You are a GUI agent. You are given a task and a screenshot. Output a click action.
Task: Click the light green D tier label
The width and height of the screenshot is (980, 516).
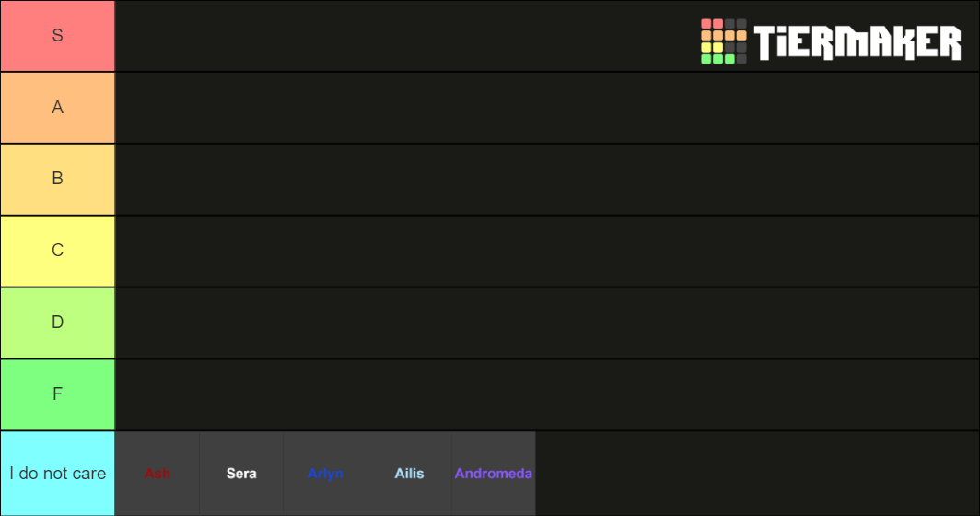(x=57, y=322)
